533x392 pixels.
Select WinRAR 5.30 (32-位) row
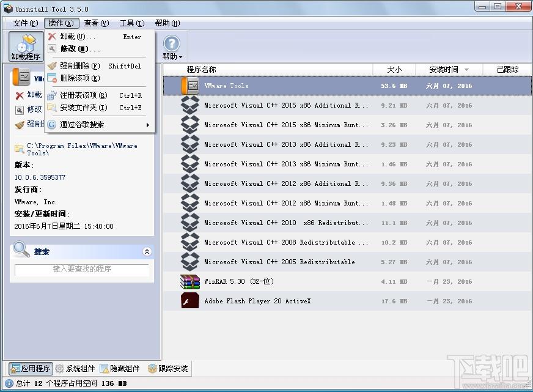point(347,281)
